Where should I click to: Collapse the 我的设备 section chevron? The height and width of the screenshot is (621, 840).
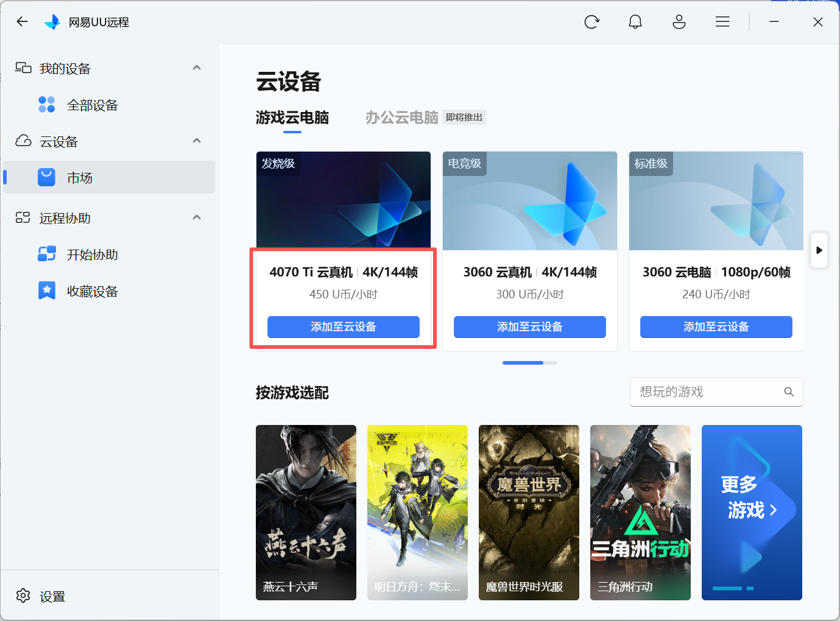pyautogui.click(x=197, y=68)
